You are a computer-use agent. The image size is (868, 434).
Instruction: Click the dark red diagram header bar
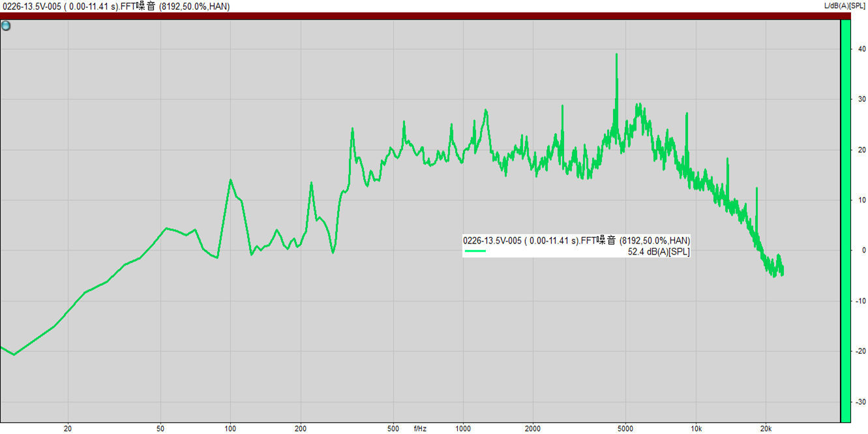pyautogui.click(x=417, y=16)
